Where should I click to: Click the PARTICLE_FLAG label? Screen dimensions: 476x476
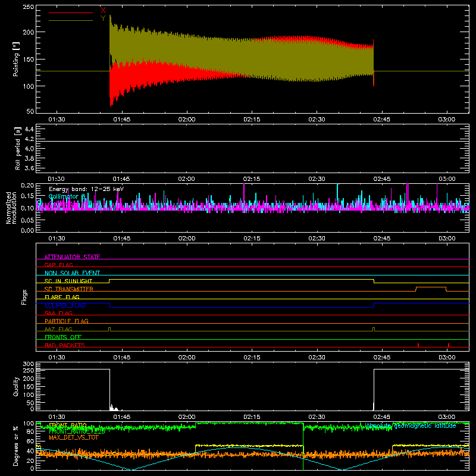[x=67, y=321]
